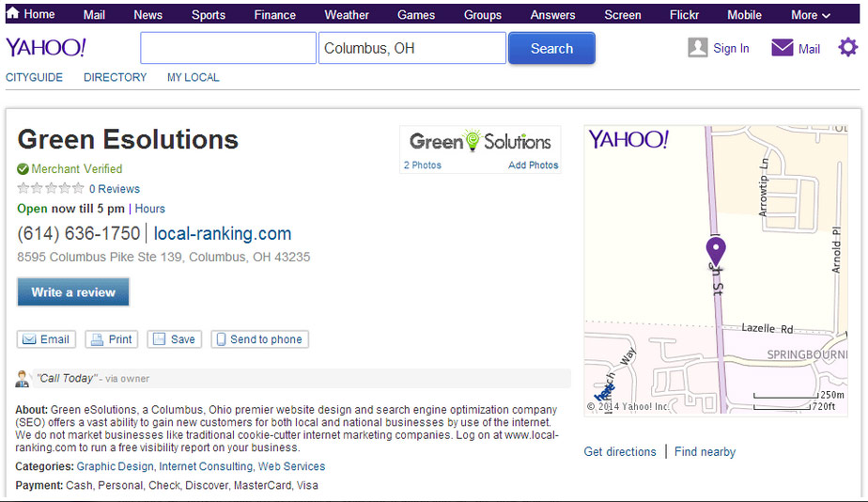Click the Write a review button
The height and width of the screenshot is (502, 868).
click(73, 292)
